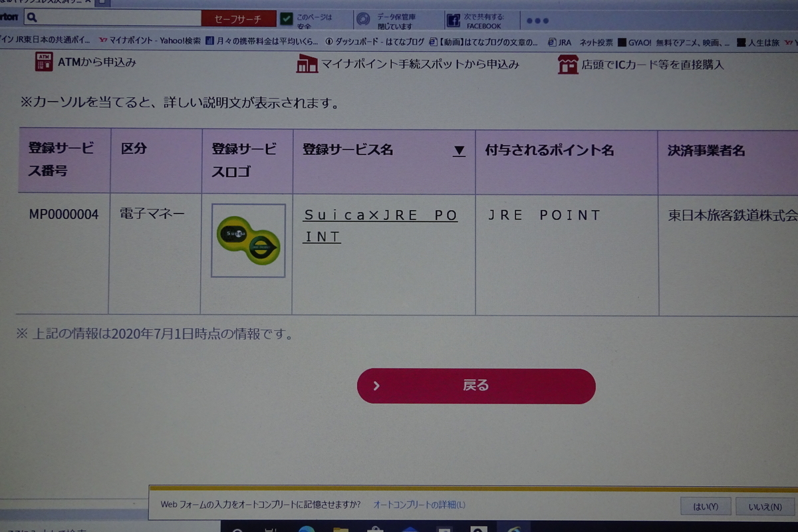798x532 pixels.
Task: Click いいえ(N) in the autocomplete prompt
Action: pyautogui.click(x=765, y=507)
